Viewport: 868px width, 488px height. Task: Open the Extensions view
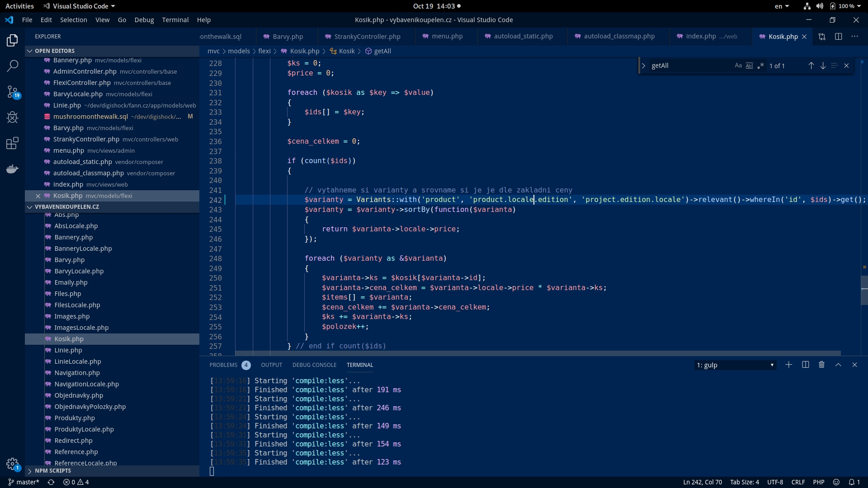click(12, 143)
